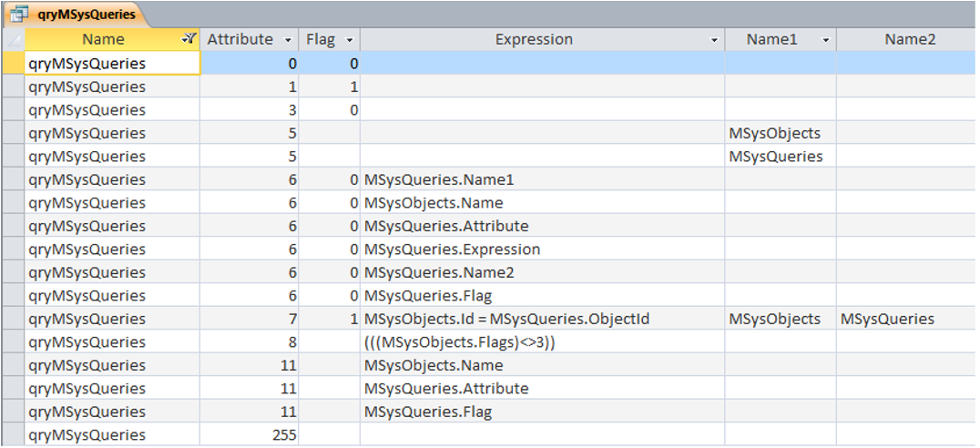Click the Attribute value 8 cell

[250, 342]
